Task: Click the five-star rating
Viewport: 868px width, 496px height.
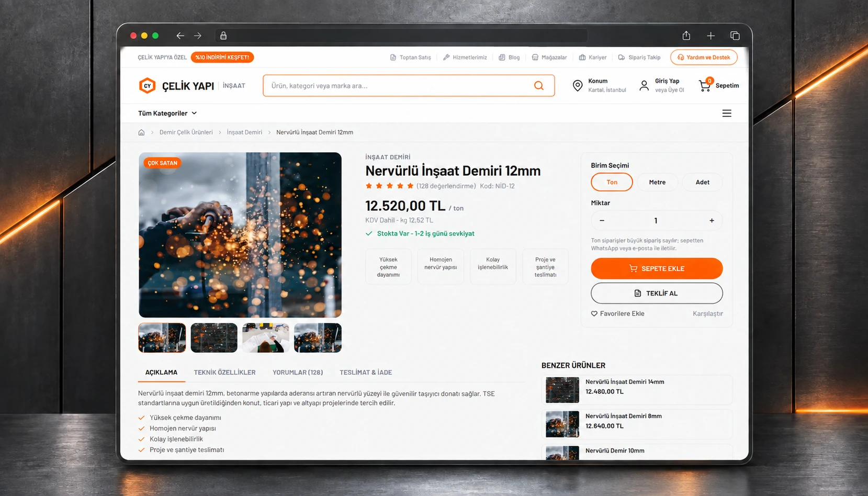Action: (390, 186)
